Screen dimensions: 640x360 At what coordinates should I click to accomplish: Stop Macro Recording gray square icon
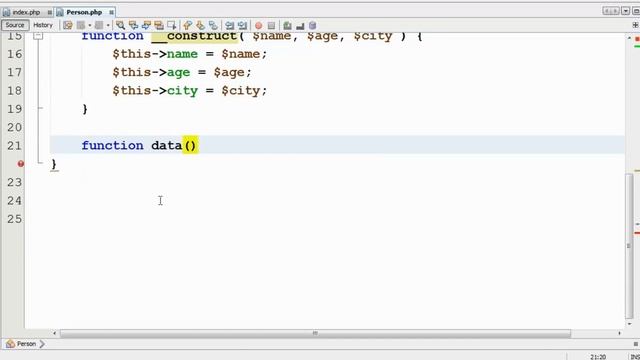(271, 25)
